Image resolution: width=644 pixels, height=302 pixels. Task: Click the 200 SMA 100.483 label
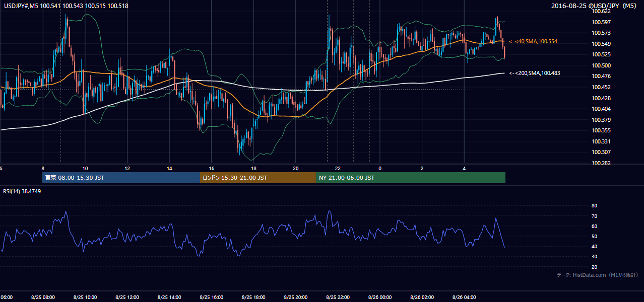tap(534, 73)
